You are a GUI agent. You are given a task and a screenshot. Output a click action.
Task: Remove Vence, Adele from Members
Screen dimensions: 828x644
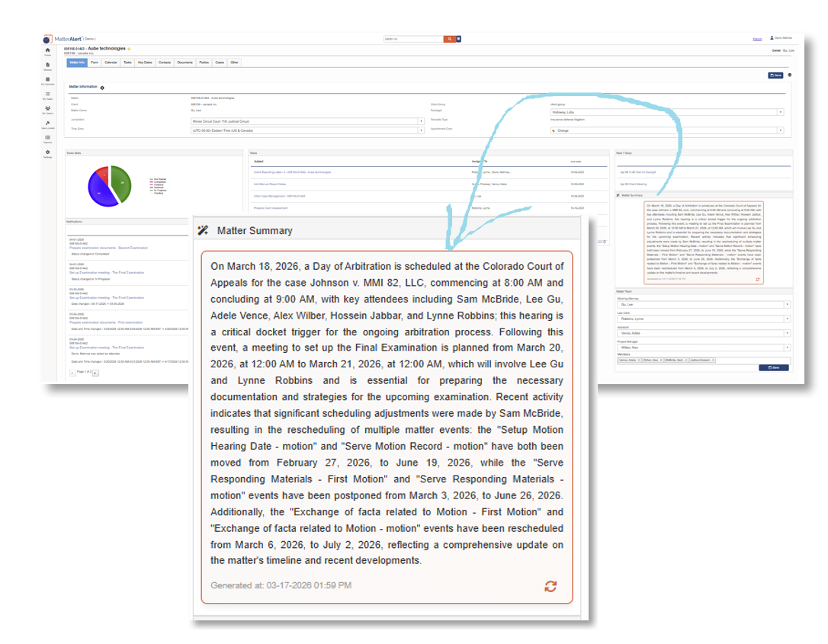click(x=639, y=360)
